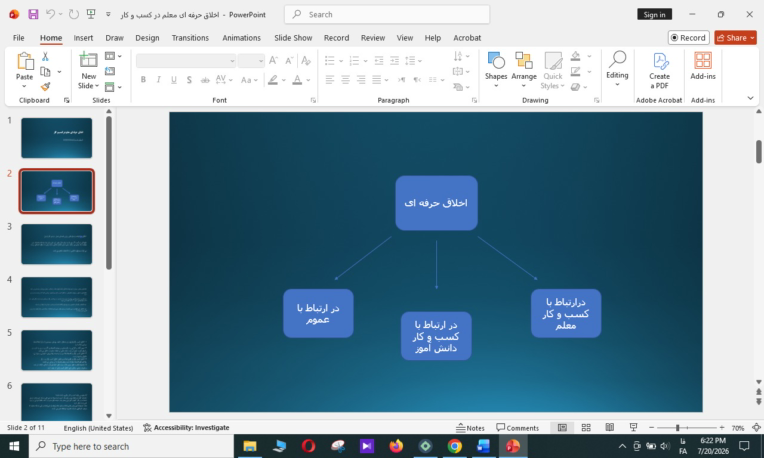
Task: Switch to Reading View icon
Action: tap(610, 427)
